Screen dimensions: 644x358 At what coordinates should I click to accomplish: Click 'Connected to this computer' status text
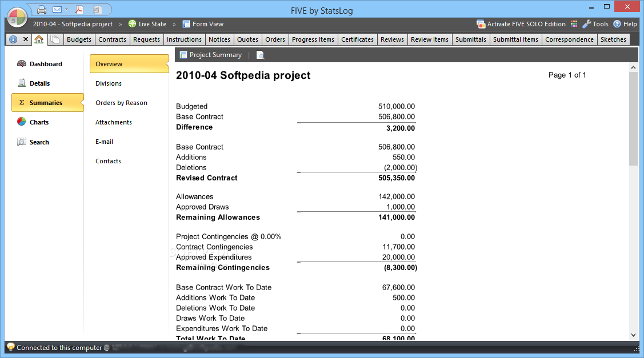59,348
